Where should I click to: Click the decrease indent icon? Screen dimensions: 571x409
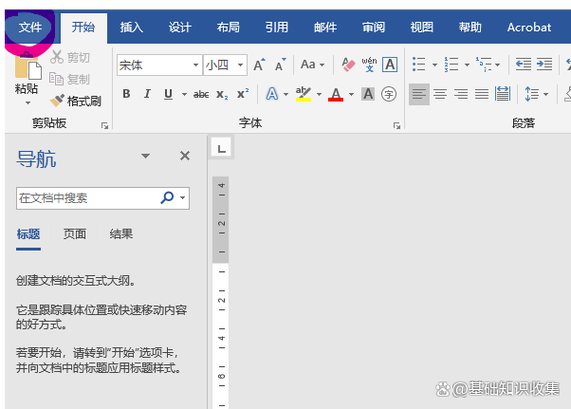(523, 64)
